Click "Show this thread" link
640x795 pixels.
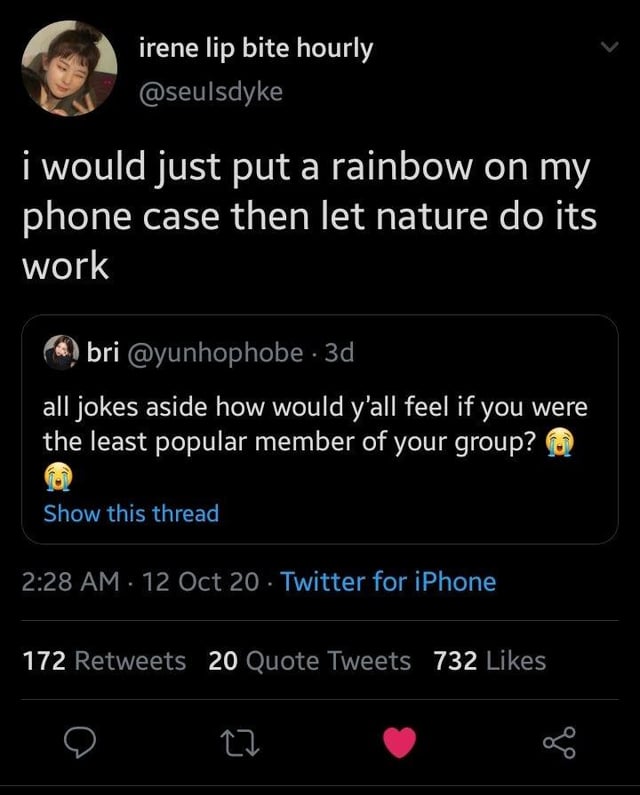[x=130, y=514]
